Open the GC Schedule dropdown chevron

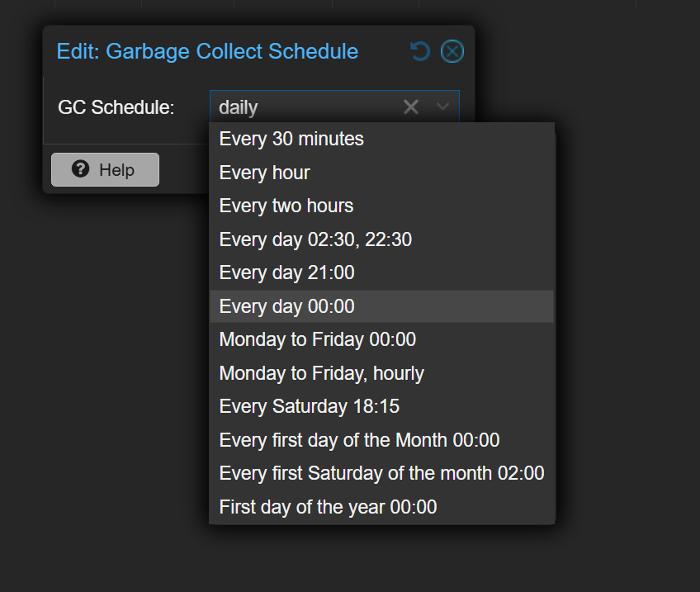pos(442,107)
